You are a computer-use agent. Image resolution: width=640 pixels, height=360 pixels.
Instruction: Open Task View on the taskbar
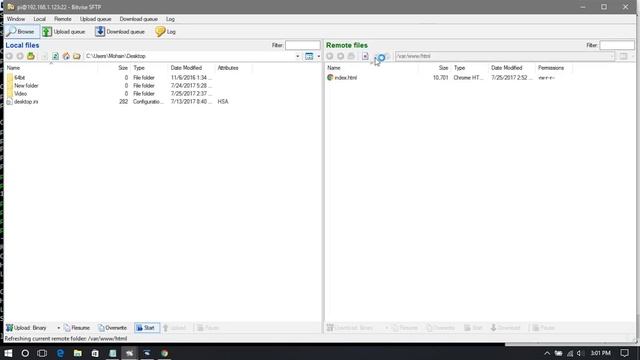(42, 353)
